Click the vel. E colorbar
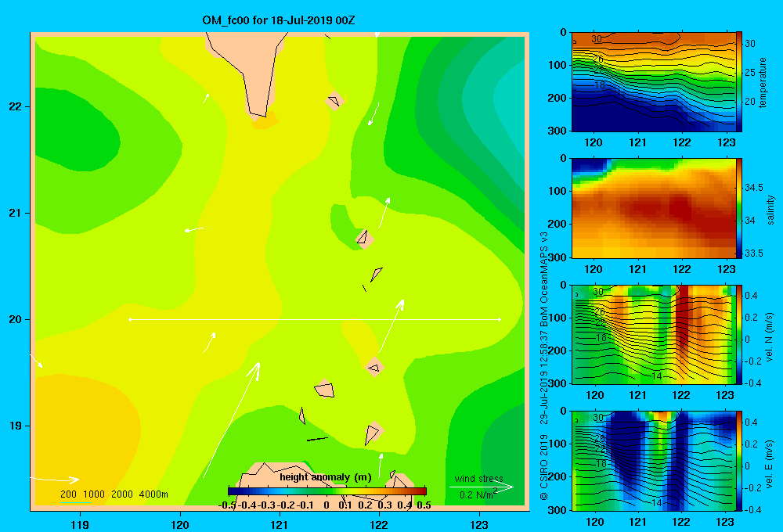The height and width of the screenshot is (532, 783). point(739,461)
